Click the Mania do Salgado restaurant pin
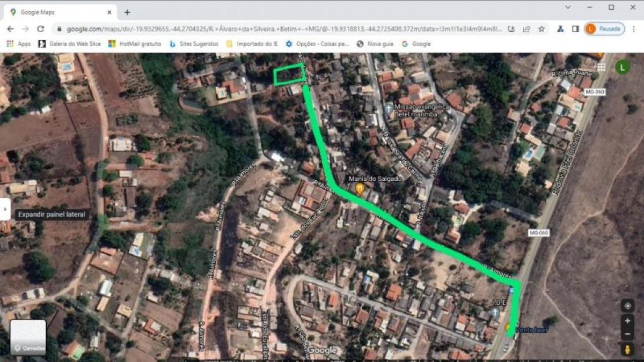 360,188
